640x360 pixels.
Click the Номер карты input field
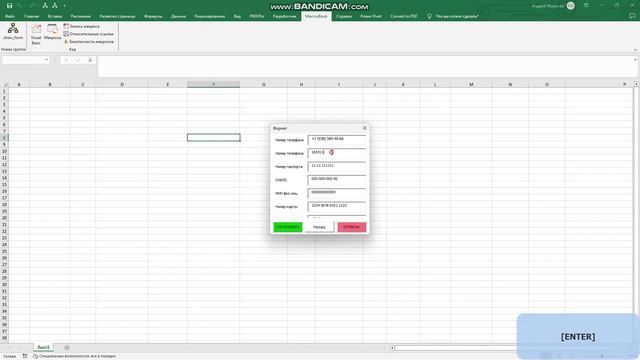[x=337, y=206]
